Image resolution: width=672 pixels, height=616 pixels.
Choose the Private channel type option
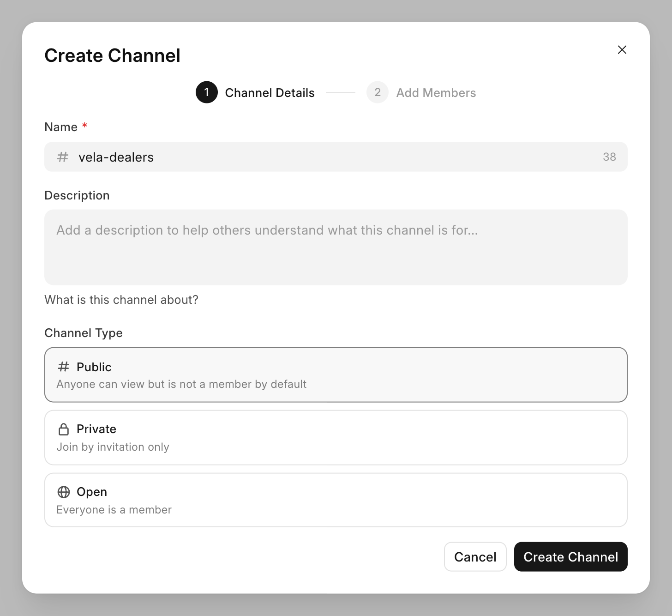(x=336, y=437)
